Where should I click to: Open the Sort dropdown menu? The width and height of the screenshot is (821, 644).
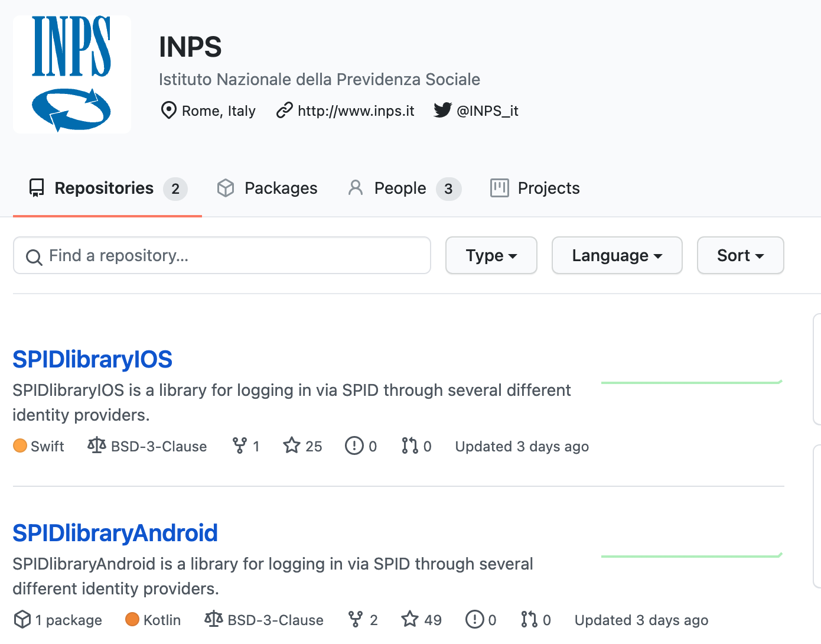click(x=740, y=255)
